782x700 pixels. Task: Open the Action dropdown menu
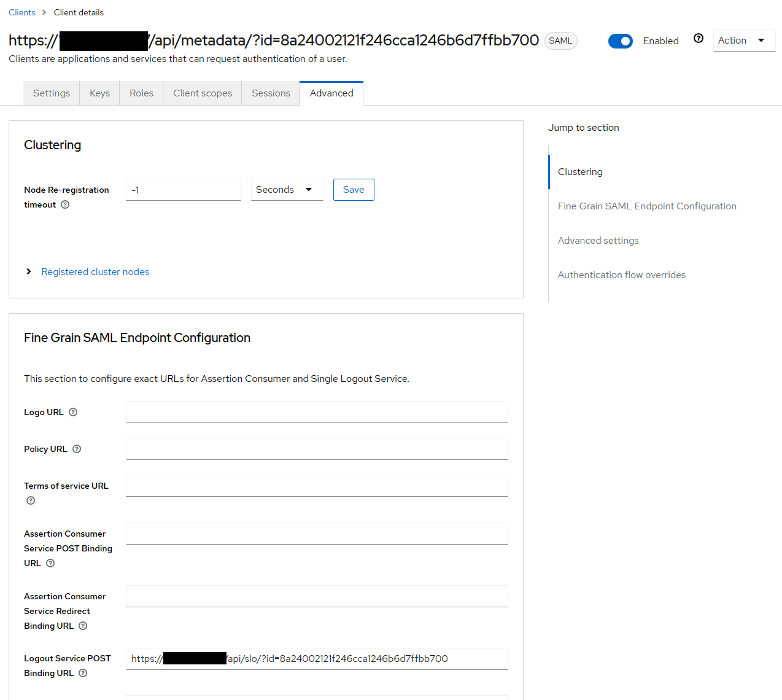coord(743,41)
